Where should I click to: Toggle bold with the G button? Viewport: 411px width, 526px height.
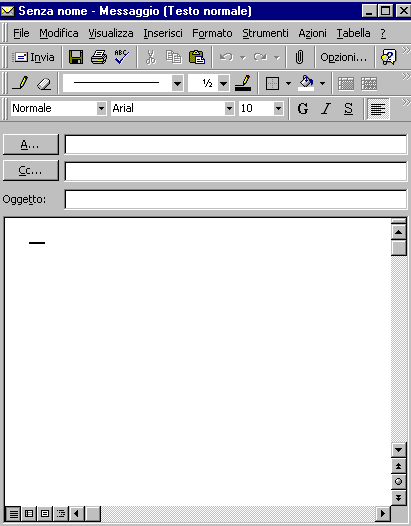click(303, 108)
